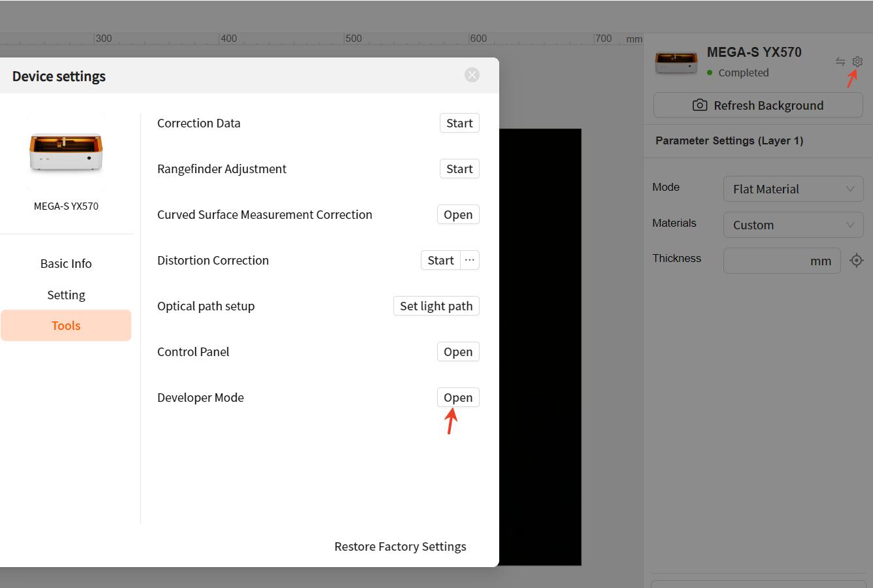
Task: Click the device settings gear icon
Action: click(x=857, y=61)
